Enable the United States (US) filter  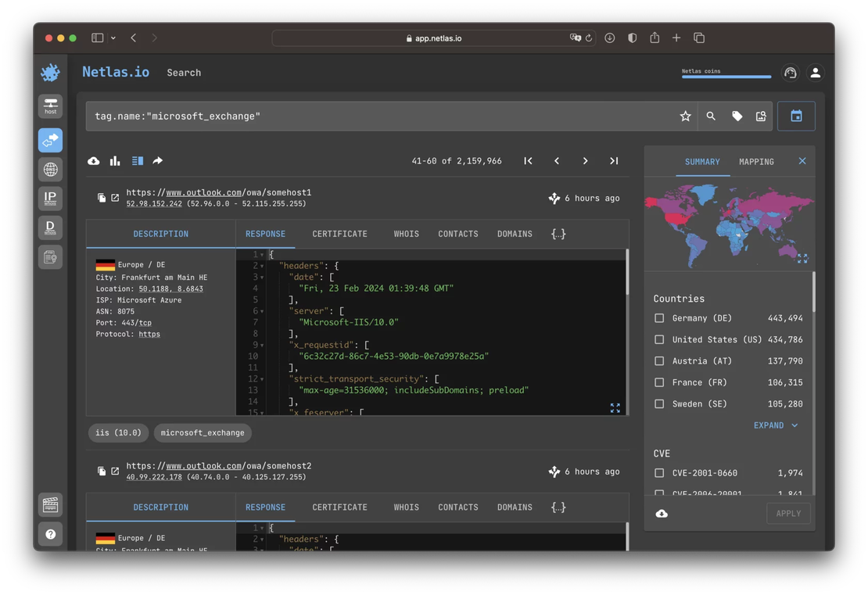tap(659, 339)
